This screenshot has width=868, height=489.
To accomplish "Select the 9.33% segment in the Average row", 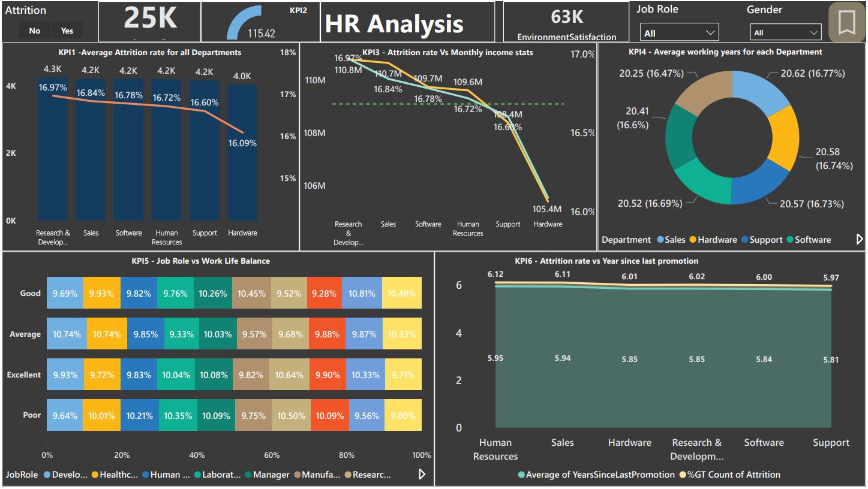I will coord(182,334).
